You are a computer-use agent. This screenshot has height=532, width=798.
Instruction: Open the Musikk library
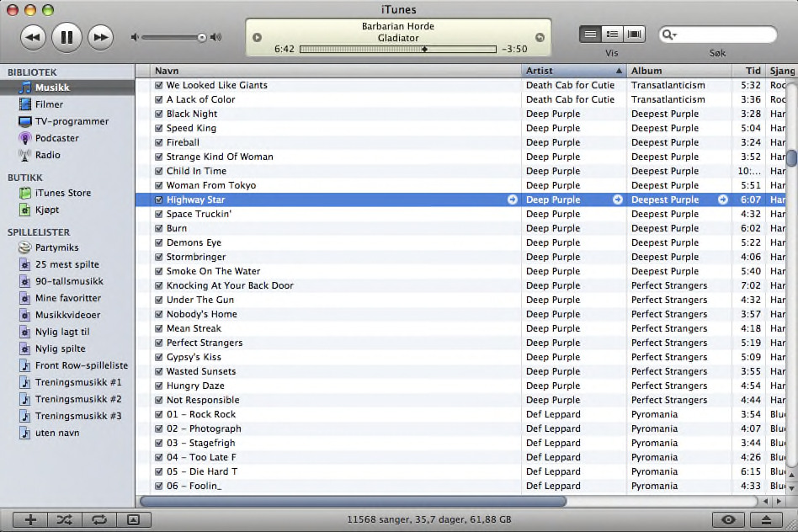click(x=67, y=88)
